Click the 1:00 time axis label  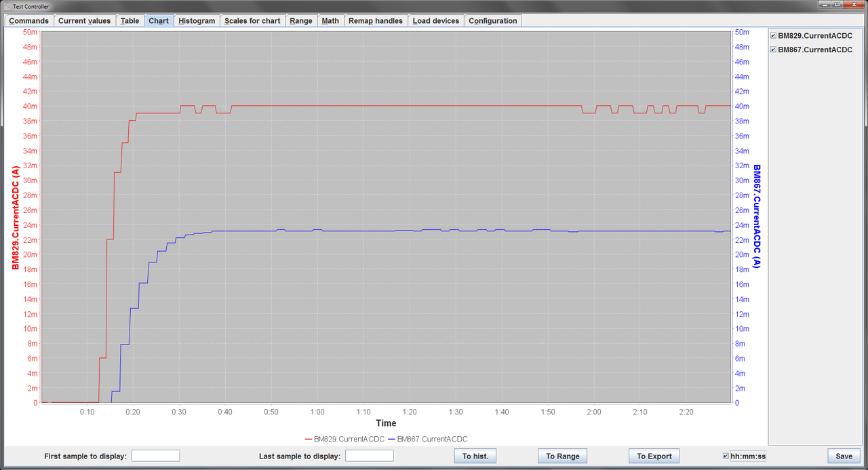pos(317,412)
